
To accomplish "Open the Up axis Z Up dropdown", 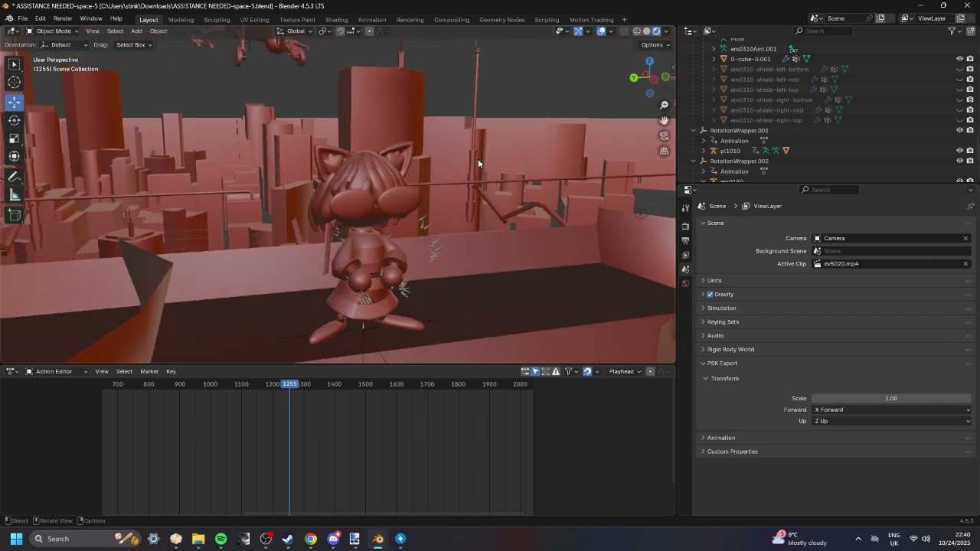I will (x=891, y=422).
